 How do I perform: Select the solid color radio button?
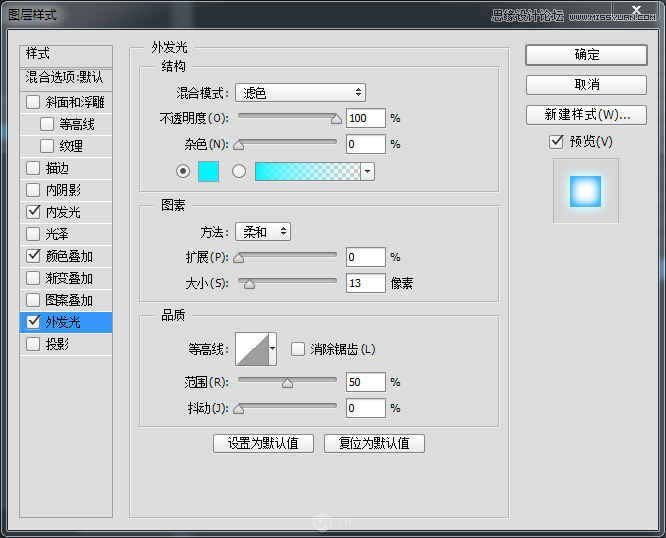183,172
